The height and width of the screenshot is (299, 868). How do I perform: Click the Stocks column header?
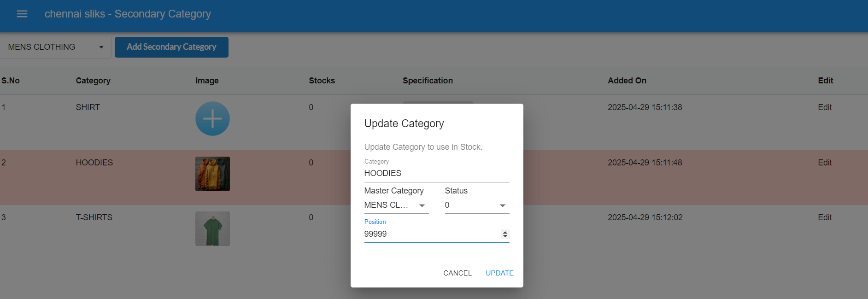322,81
